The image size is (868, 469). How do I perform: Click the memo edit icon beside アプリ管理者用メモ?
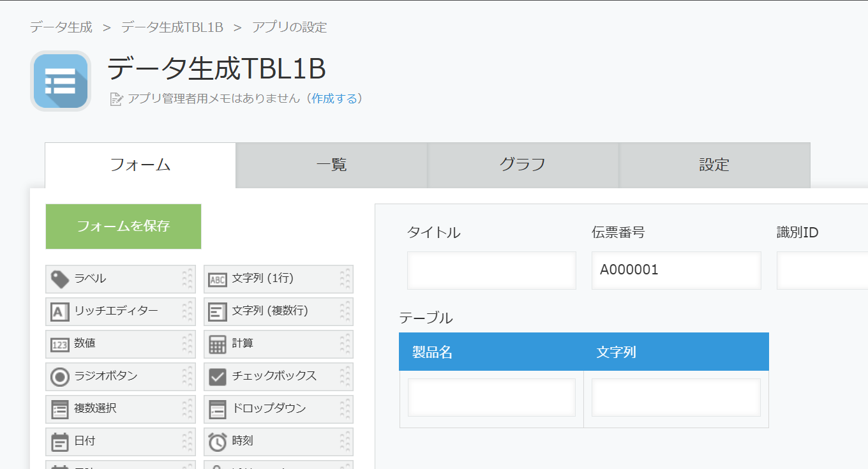pyautogui.click(x=116, y=99)
